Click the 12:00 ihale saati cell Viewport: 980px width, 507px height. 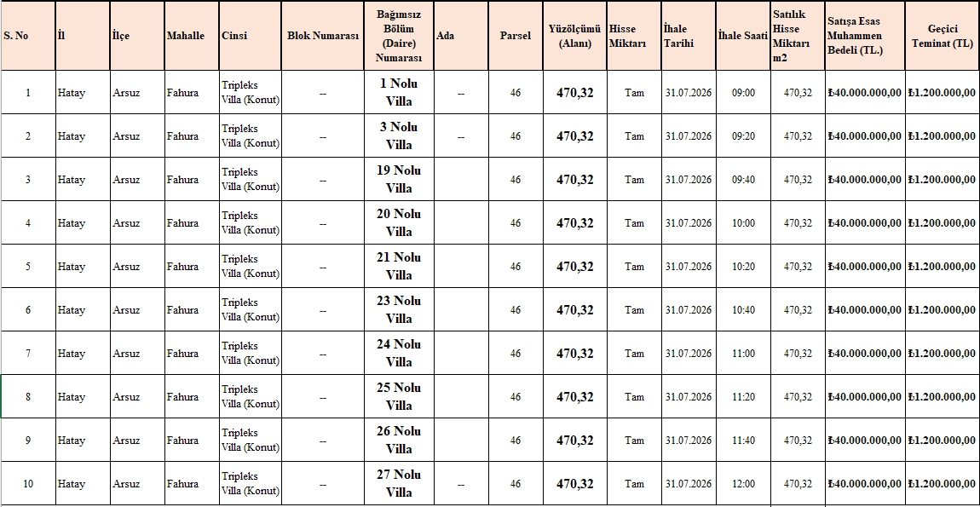tap(743, 484)
